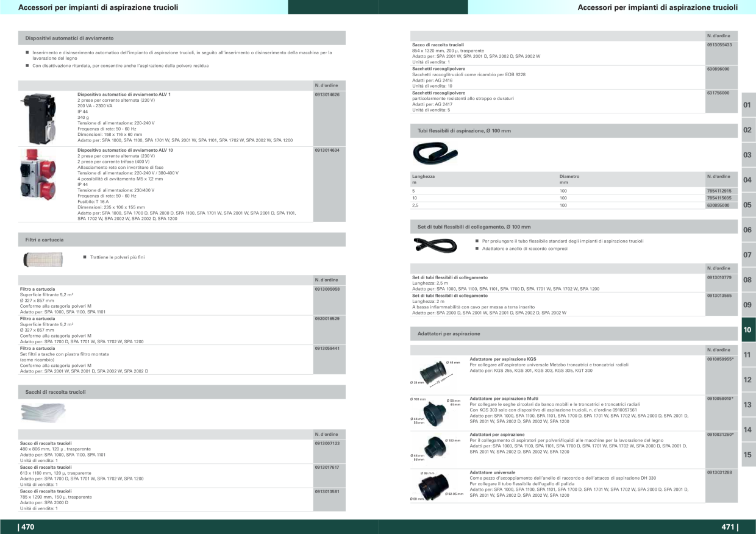The image size is (756, 534).
Task: Click the 'Set di tubi flessibili di collegamento, Ø 100 mm' header
Action: coord(574,227)
